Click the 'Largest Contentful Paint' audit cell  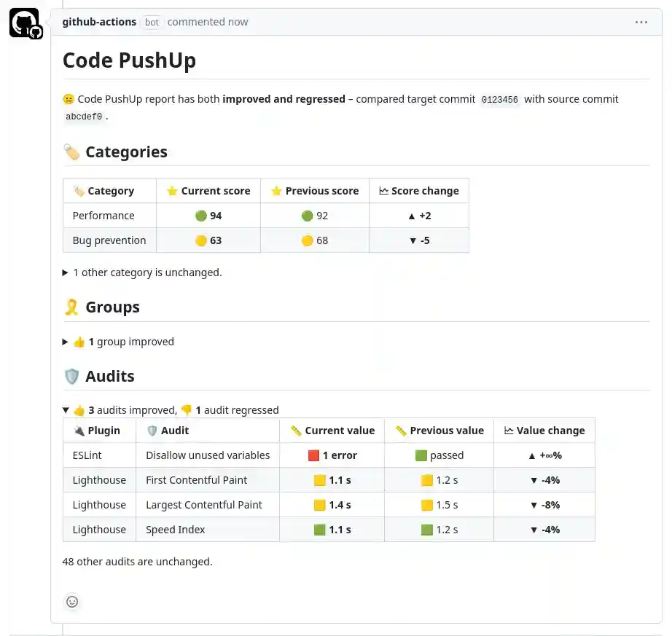[x=204, y=505]
